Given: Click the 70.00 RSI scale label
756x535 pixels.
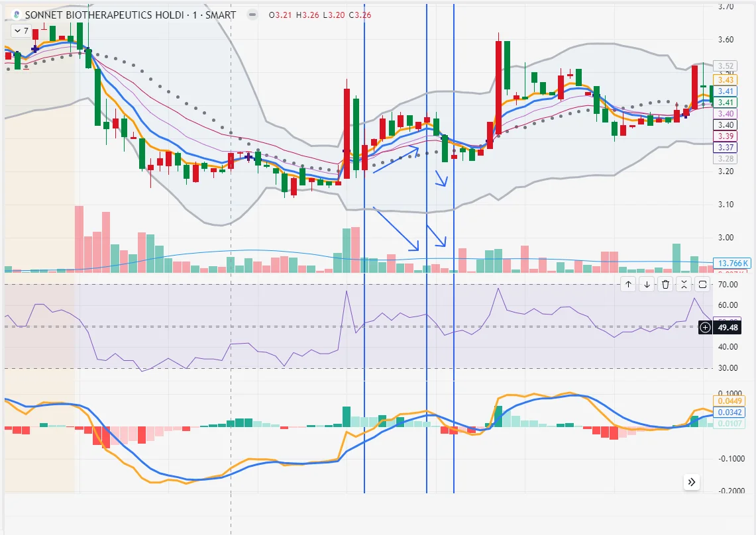Looking at the screenshot, I should coord(728,284).
